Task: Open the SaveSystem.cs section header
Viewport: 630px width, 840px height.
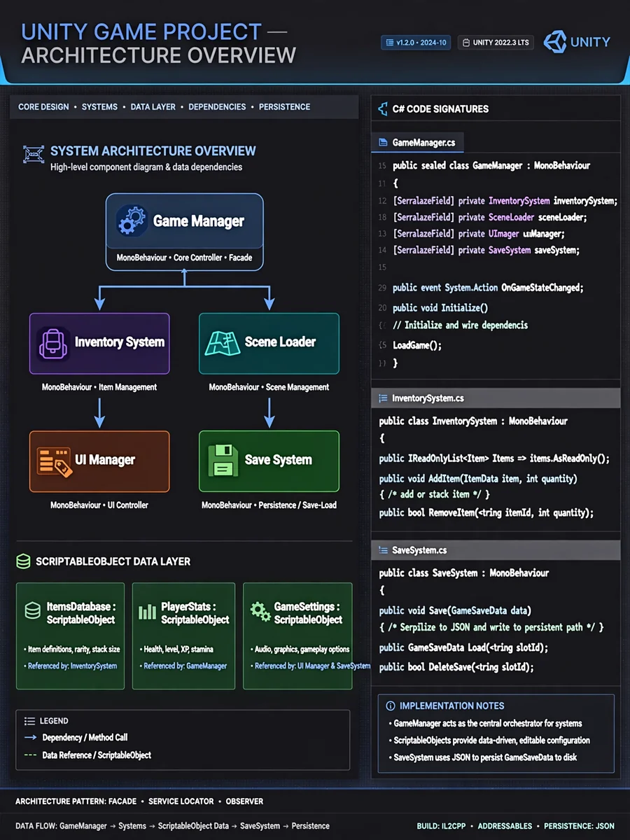Action: click(x=496, y=550)
